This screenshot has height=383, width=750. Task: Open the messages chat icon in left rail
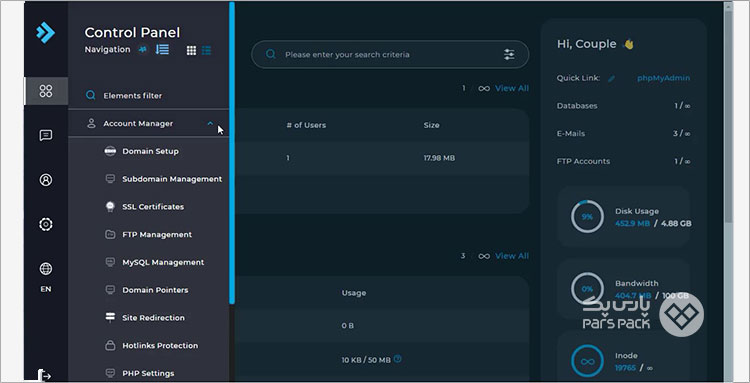click(46, 135)
